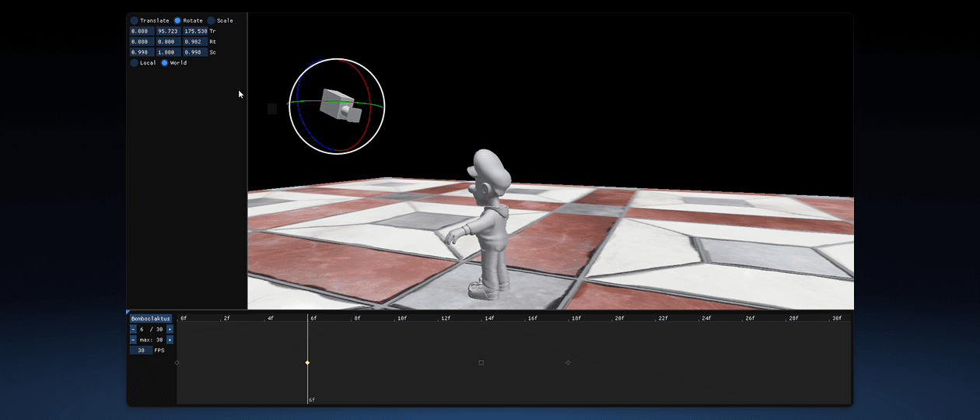This screenshot has height=420, width=980.
Task: Select the highlighted keyframe at frame 6
Action: click(x=307, y=362)
